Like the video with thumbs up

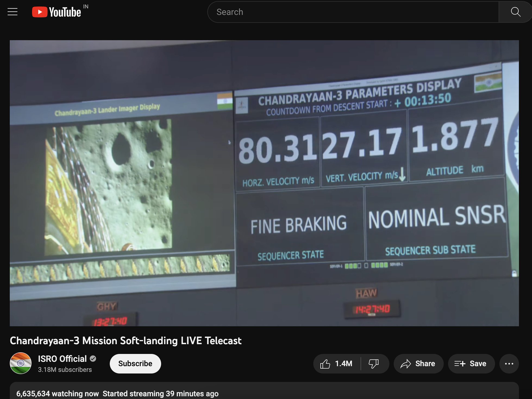pos(337,363)
